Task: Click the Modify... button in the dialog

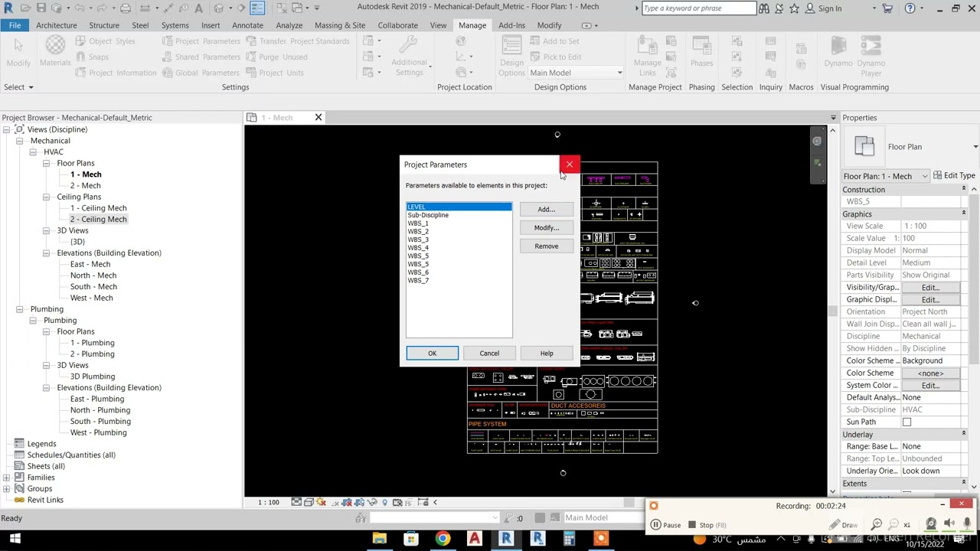Action: coord(546,227)
